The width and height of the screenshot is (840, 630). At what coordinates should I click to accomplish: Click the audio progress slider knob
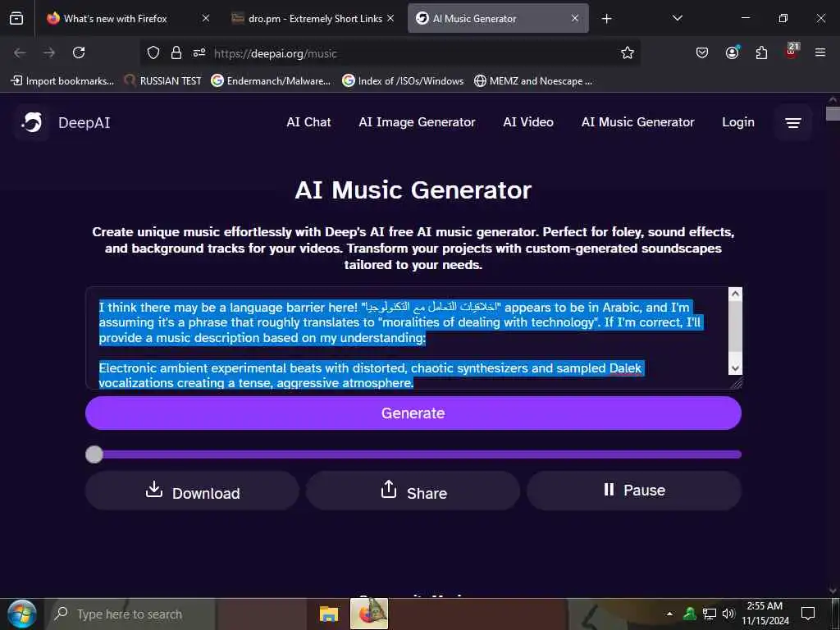94,454
